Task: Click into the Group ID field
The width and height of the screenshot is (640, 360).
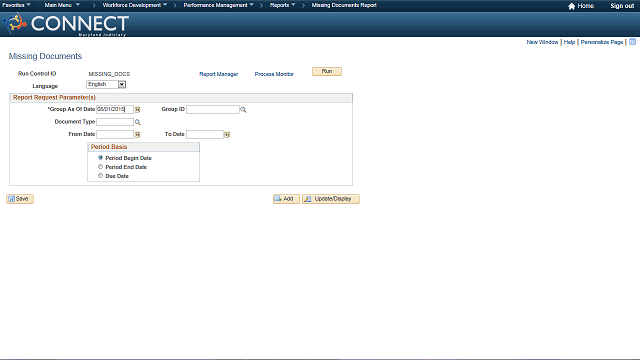Action: [x=213, y=109]
